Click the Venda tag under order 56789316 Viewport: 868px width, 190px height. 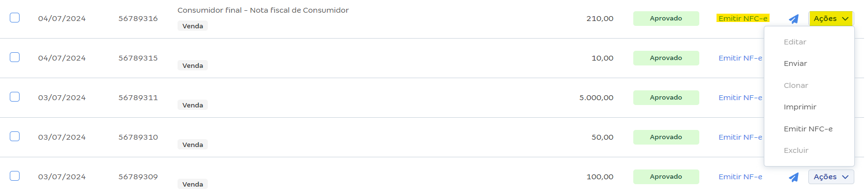point(193,26)
